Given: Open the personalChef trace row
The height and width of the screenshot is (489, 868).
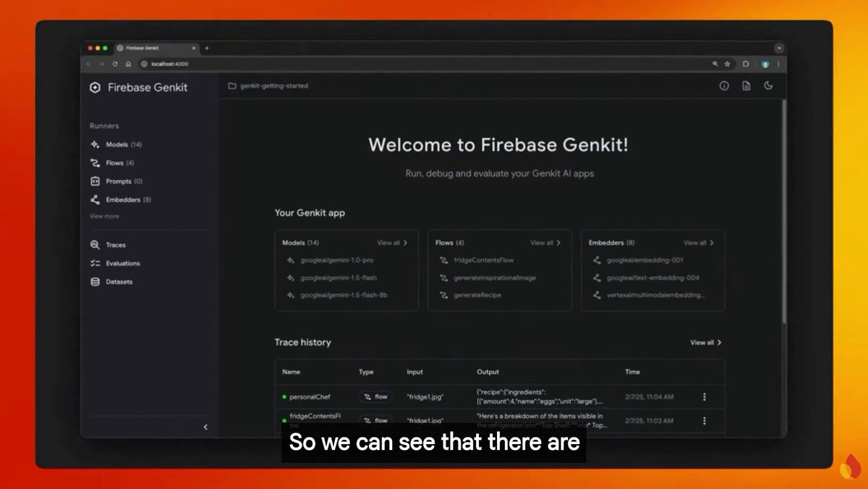Looking at the screenshot, I should pyautogui.click(x=499, y=397).
